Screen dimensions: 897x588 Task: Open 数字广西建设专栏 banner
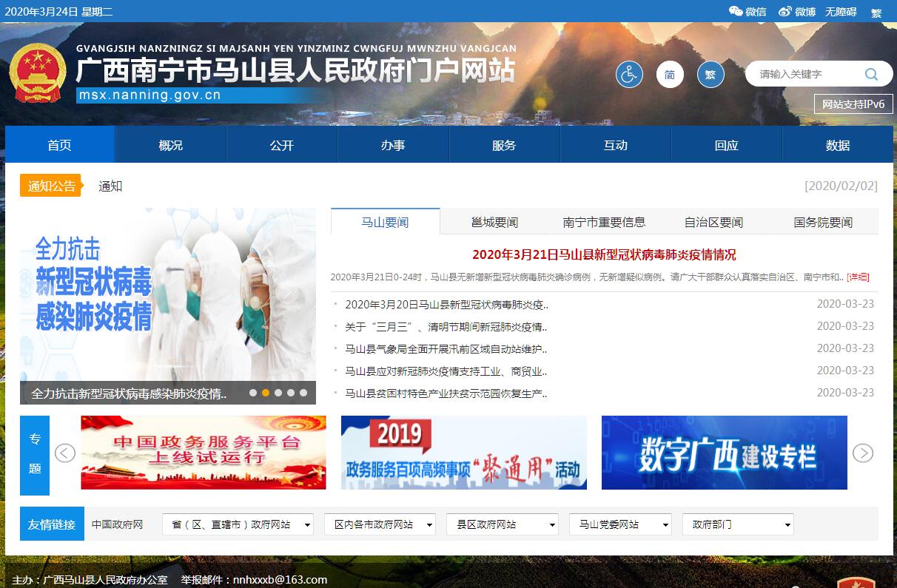725,453
